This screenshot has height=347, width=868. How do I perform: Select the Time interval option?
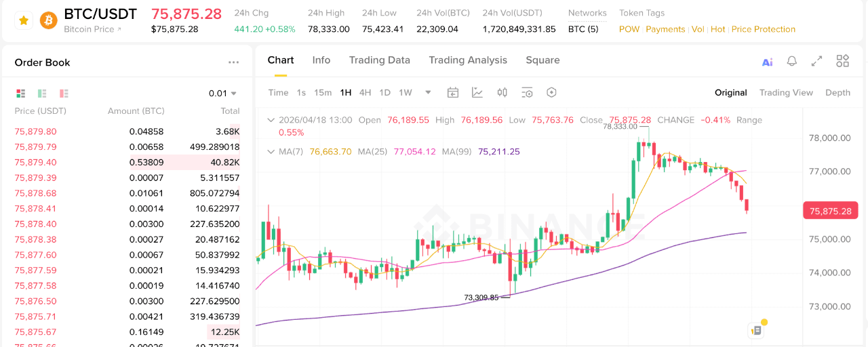(279, 93)
